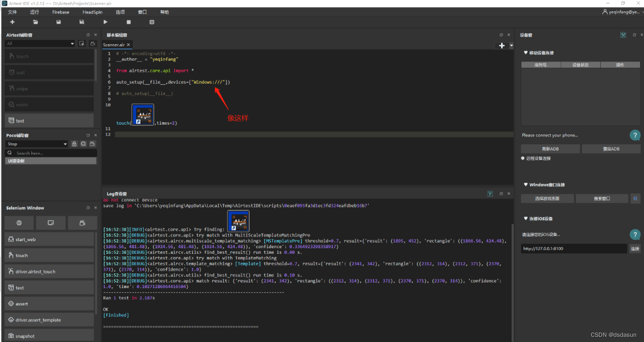
Task: Click the Poco record camera icon
Action: tap(93, 144)
